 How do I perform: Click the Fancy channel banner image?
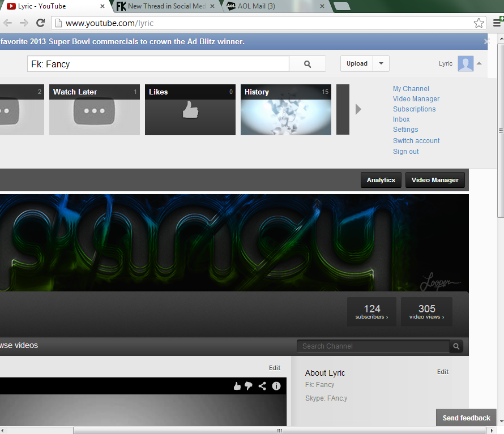[x=234, y=243]
